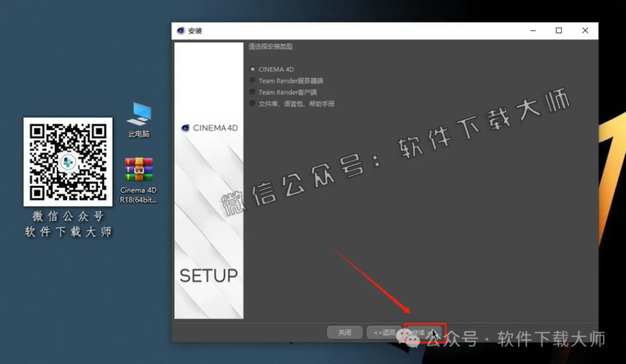Maximize the installer window

click(x=558, y=29)
